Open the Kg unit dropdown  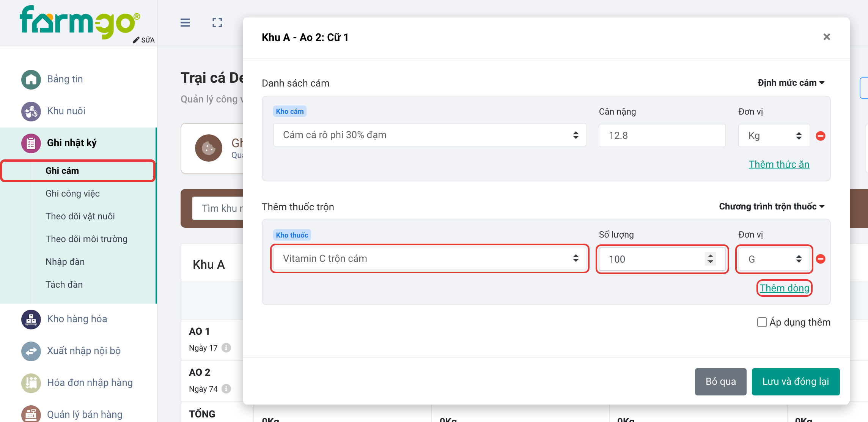pyautogui.click(x=774, y=135)
